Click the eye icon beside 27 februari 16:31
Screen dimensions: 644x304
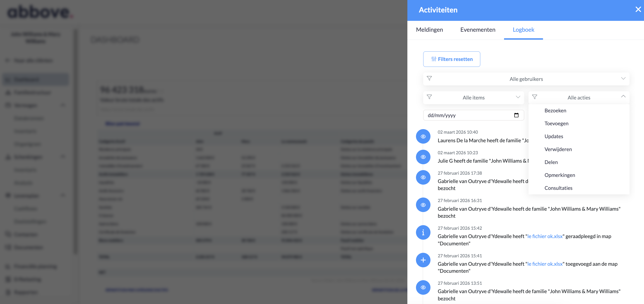click(423, 205)
